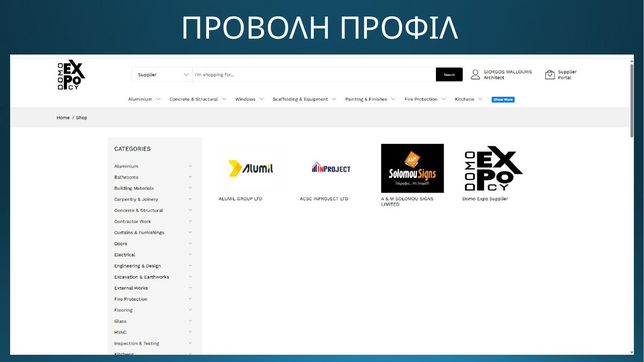The height and width of the screenshot is (362, 644).
Task: Open the Domo Expo Supplier logo thumbnail
Action: 493,168
